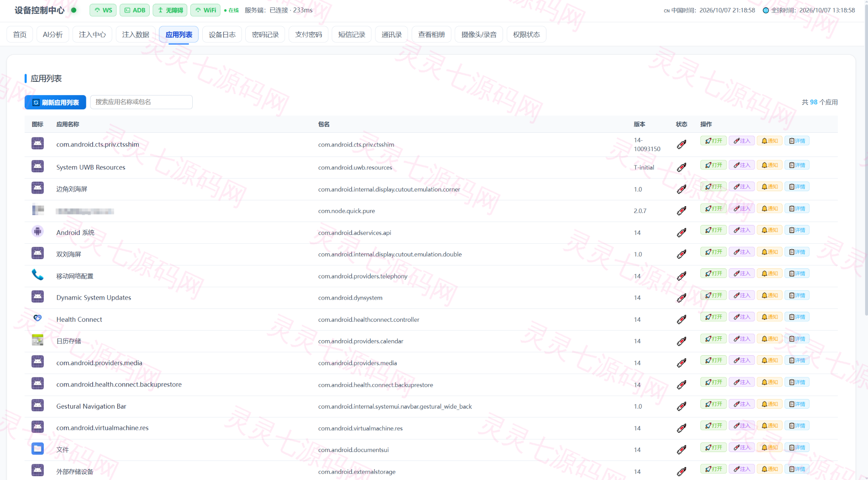Click 详情 for Health Connect row
This screenshot has height=480, width=868.
pos(797,317)
